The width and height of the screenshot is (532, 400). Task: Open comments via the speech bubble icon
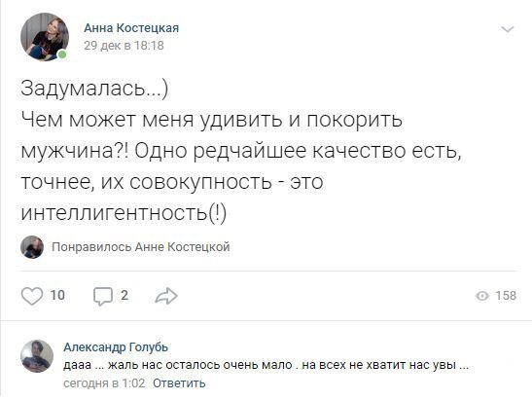(x=103, y=296)
